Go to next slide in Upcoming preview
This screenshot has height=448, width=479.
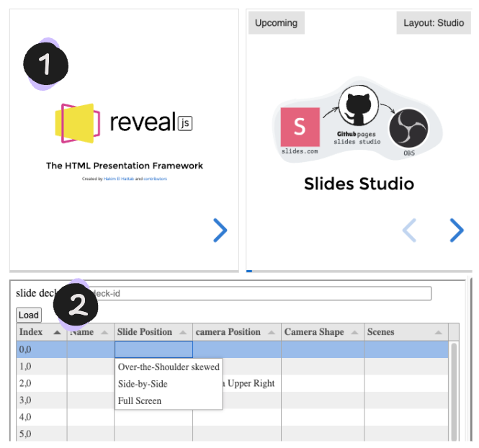(457, 230)
